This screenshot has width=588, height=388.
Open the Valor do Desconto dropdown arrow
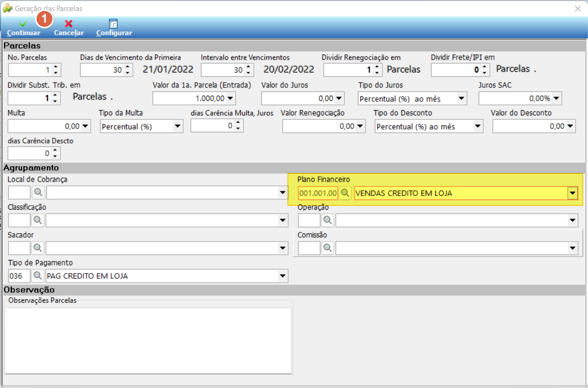click(x=571, y=126)
